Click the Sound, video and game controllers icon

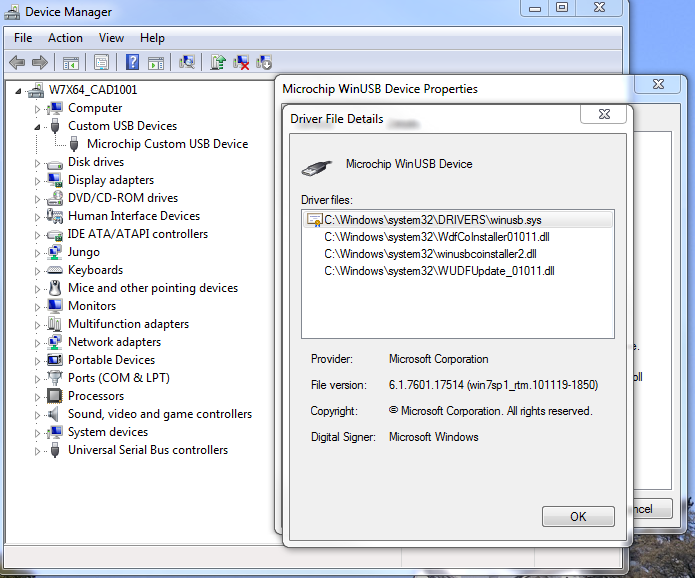[x=54, y=414]
